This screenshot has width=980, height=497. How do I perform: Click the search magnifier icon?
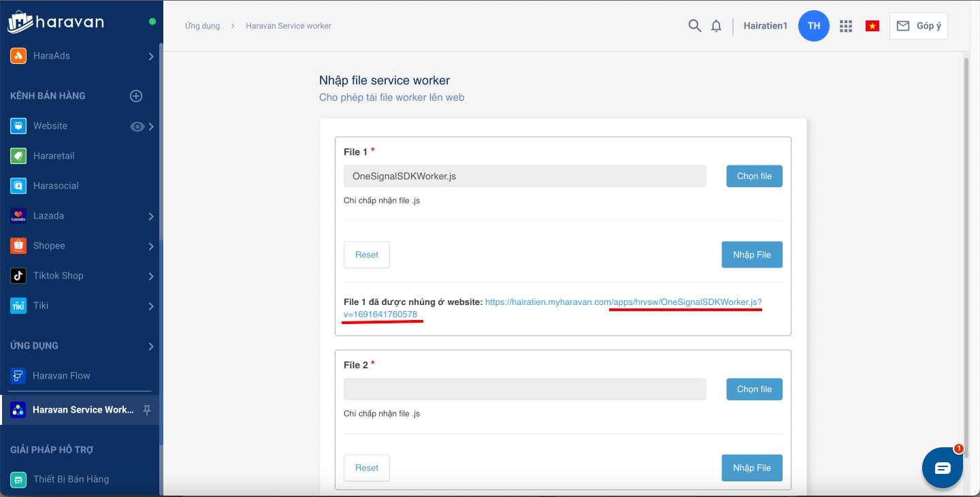(694, 26)
